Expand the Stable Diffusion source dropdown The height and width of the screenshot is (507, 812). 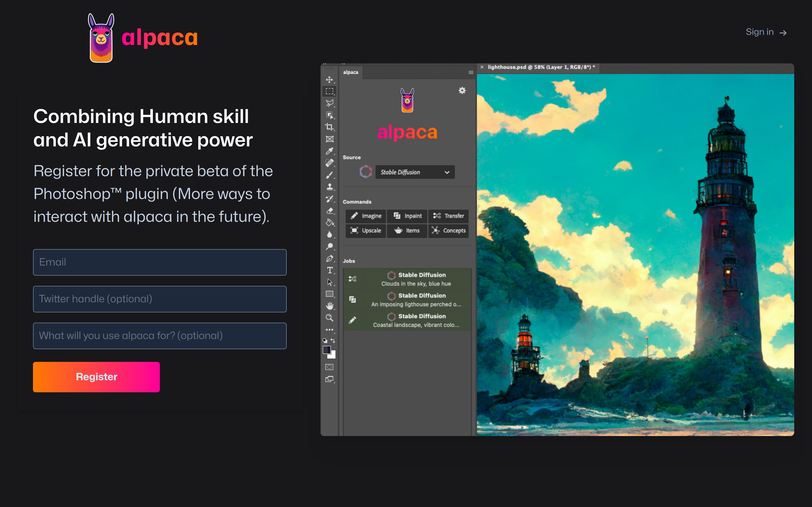[415, 172]
